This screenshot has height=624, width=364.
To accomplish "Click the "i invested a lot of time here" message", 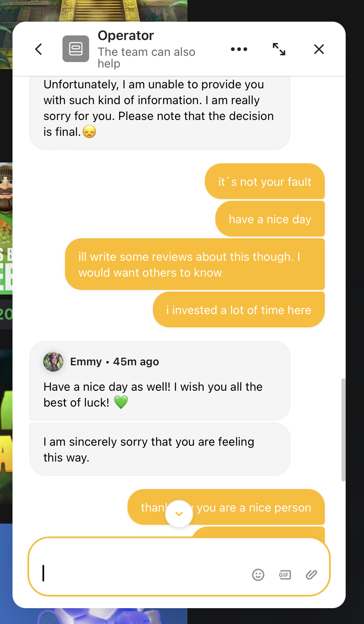I will click(x=239, y=310).
